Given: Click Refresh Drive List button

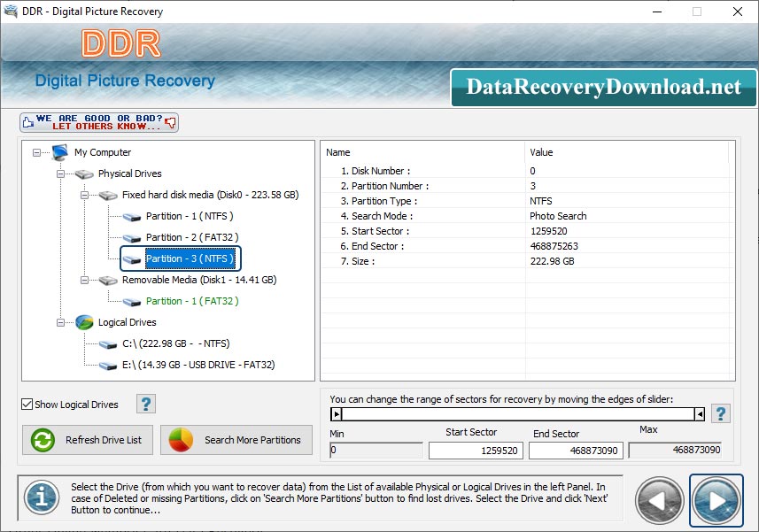Looking at the screenshot, I should click(x=88, y=440).
